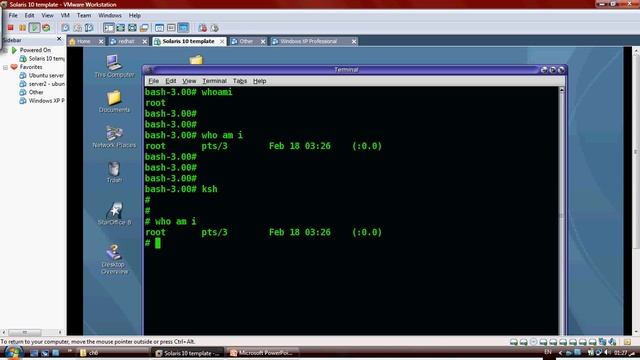The image size is (640, 360).
Task: Click the VMware console vertical scrollbar
Action: [636, 191]
